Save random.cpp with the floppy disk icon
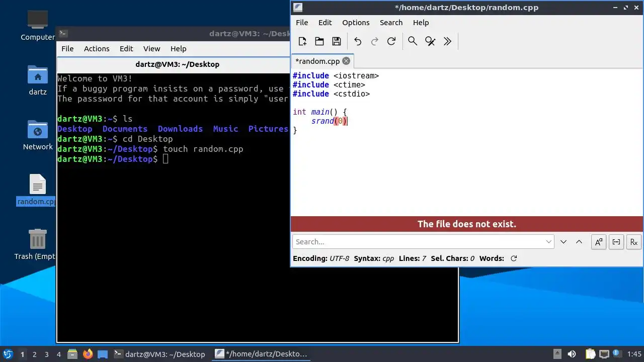 point(337,41)
